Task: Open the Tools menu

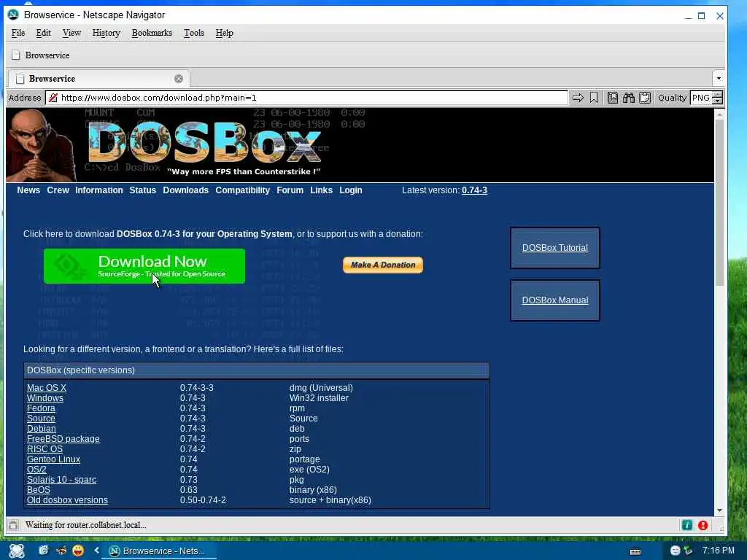Action: click(x=194, y=33)
